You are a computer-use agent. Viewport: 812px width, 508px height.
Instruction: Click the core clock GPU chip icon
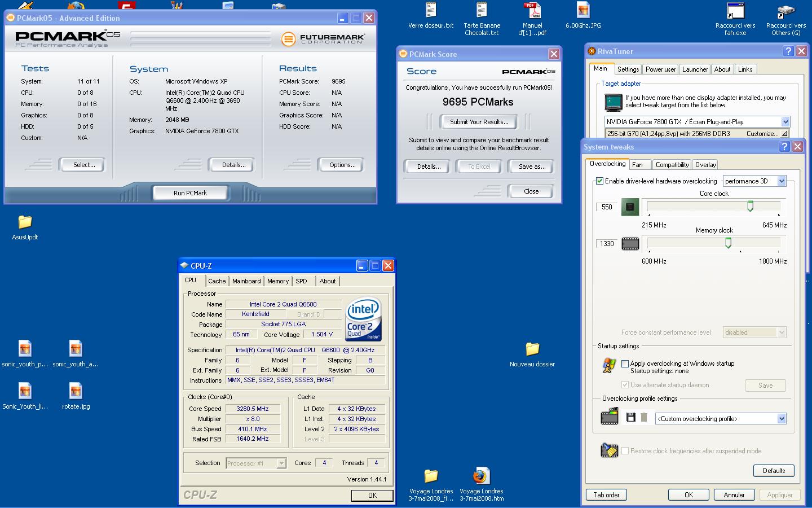click(630, 207)
